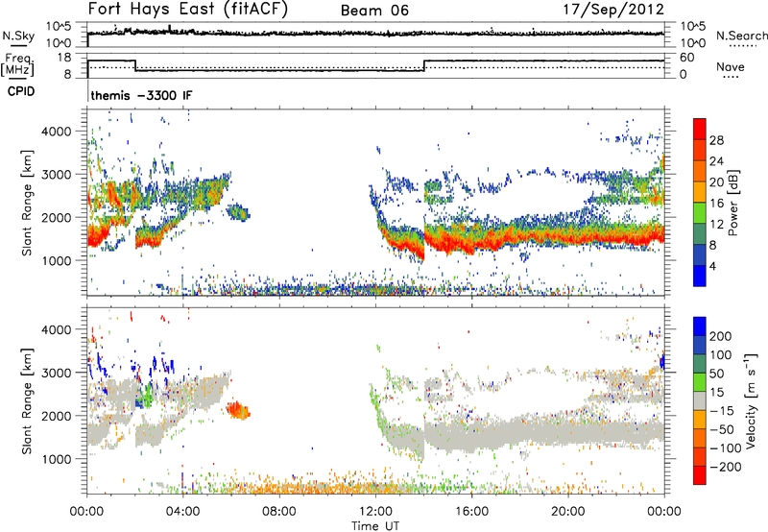This screenshot has height=532, width=768.
Task: Click the green power patch near 06:00
Action: pyautogui.click(x=238, y=212)
